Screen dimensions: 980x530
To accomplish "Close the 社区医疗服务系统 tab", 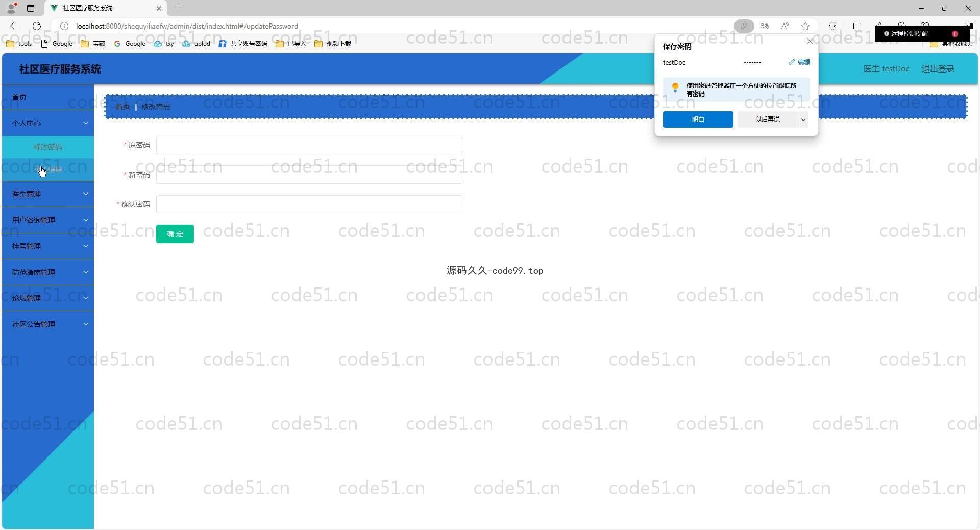I will pos(159,8).
